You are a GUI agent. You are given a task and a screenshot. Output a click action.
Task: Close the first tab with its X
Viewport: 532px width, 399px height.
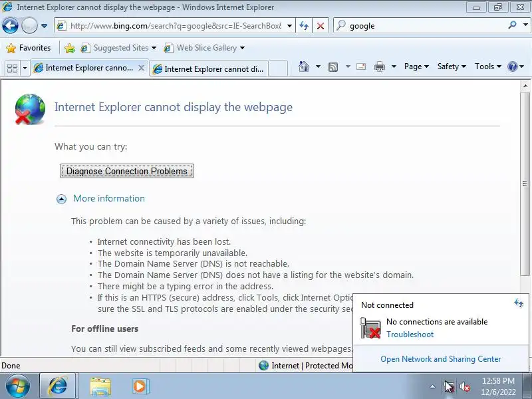(x=142, y=68)
